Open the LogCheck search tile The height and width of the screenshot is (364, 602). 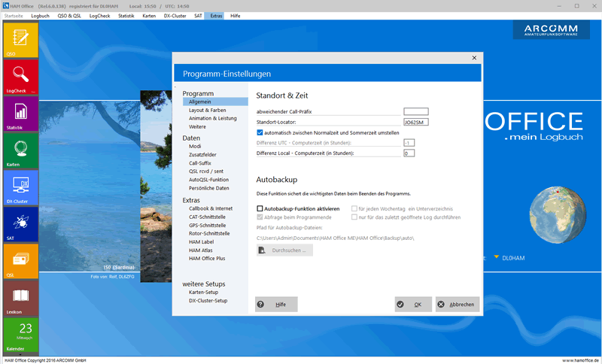click(21, 77)
